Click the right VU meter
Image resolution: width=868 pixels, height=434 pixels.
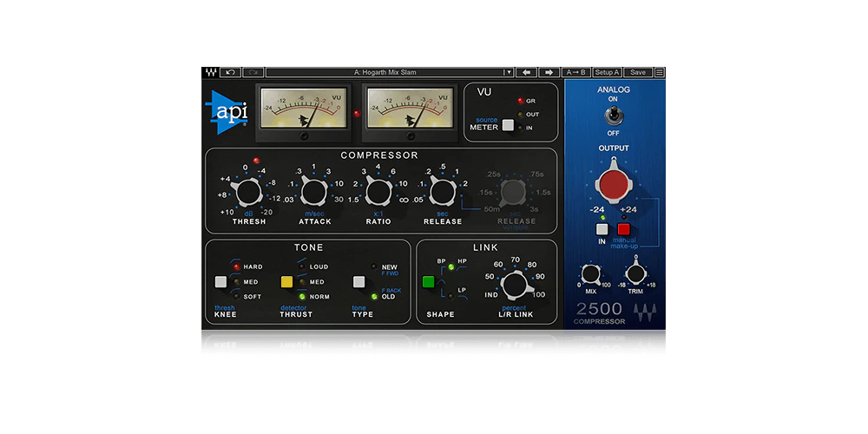tap(411, 113)
